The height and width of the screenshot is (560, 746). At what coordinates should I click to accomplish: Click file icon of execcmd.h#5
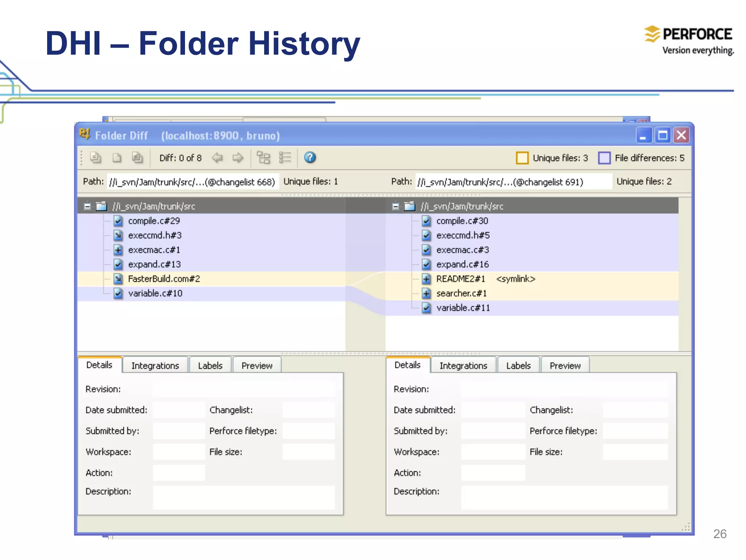tap(426, 235)
